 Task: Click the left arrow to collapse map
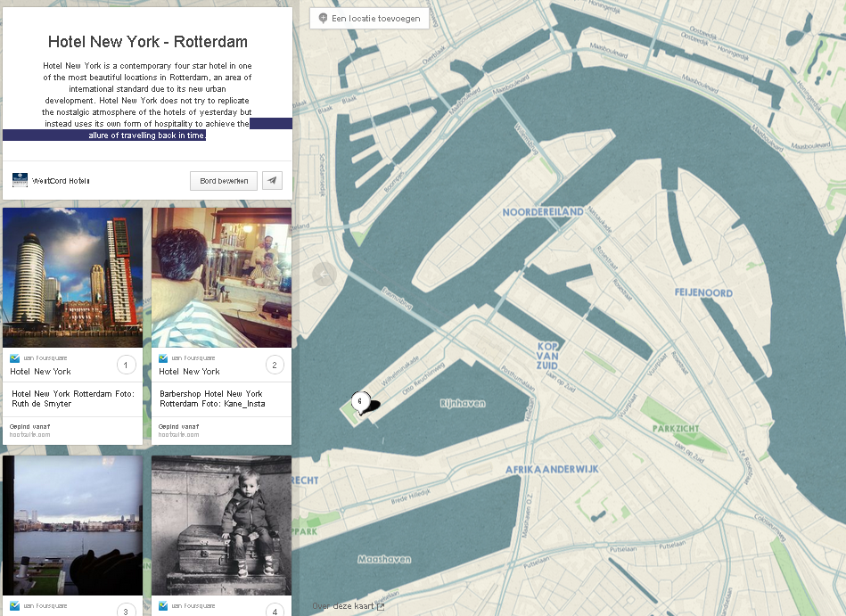click(324, 274)
